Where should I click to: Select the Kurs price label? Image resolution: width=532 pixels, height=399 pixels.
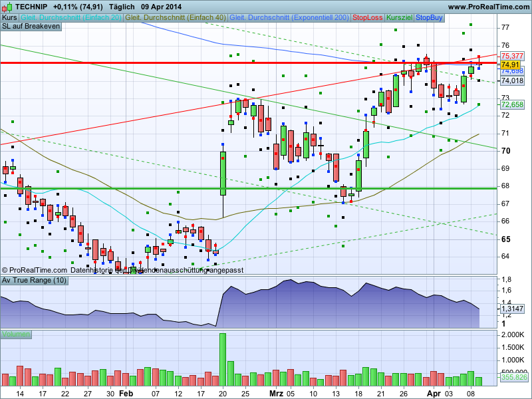click(x=9, y=18)
